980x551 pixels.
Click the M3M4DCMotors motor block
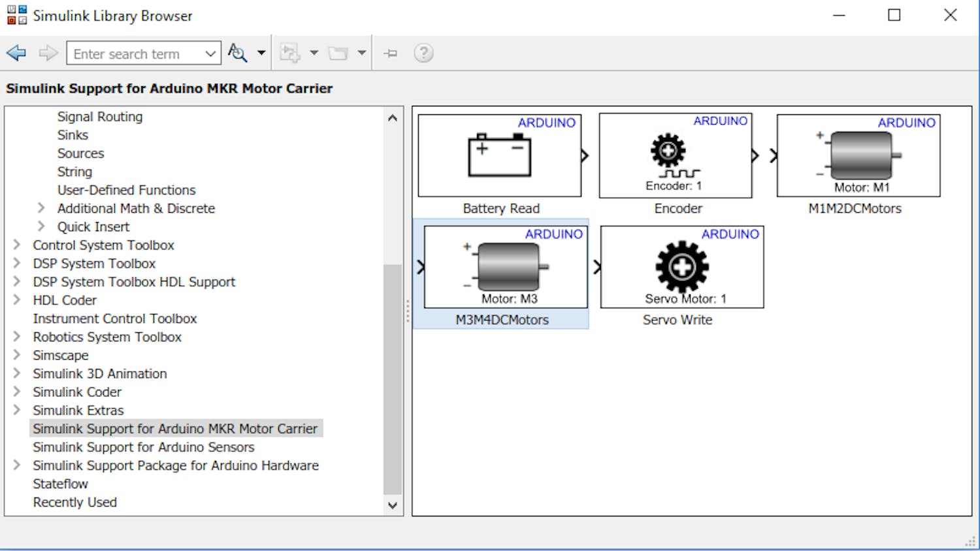506,267
